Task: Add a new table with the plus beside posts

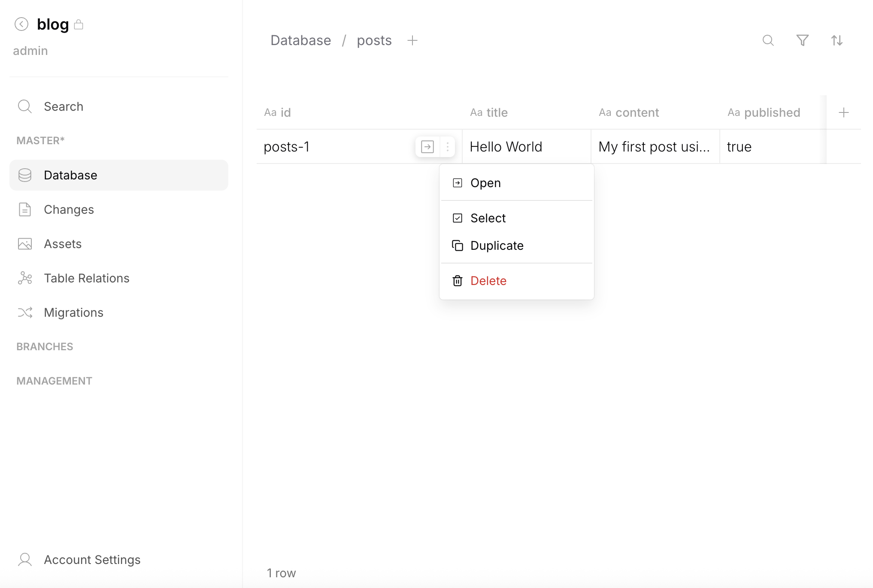Action: [x=412, y=40]
